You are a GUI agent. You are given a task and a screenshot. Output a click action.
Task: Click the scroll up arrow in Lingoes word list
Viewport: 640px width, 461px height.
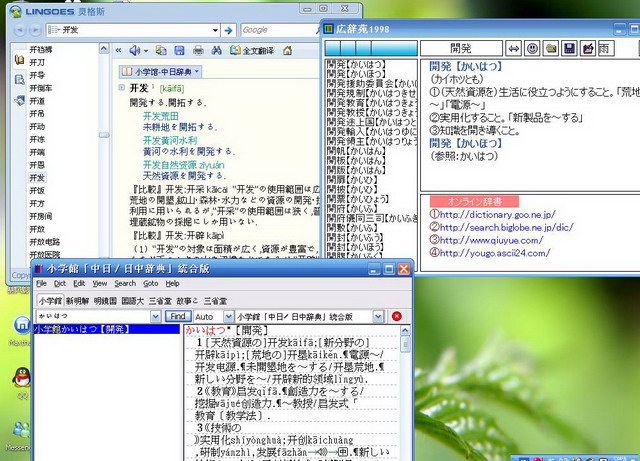coord(104,49)
